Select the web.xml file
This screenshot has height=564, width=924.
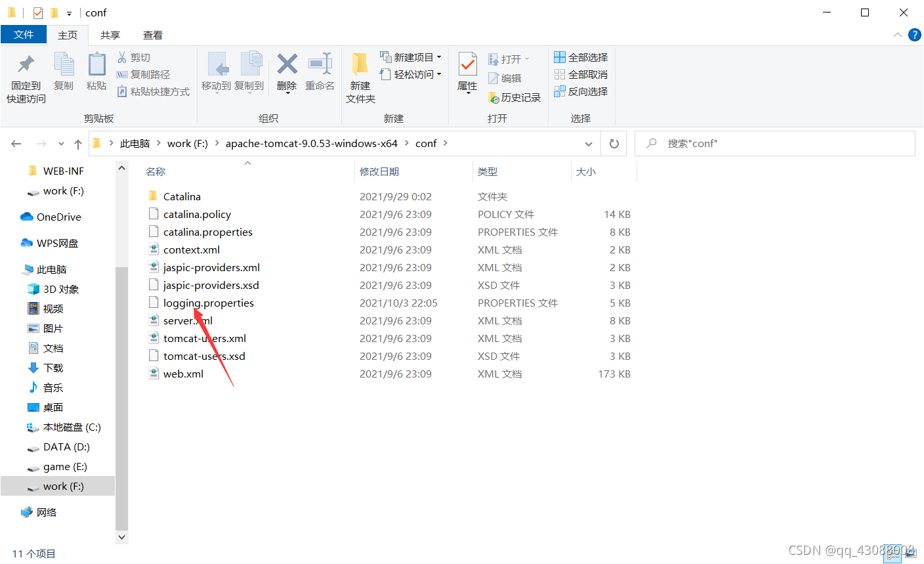coord(183,374)
